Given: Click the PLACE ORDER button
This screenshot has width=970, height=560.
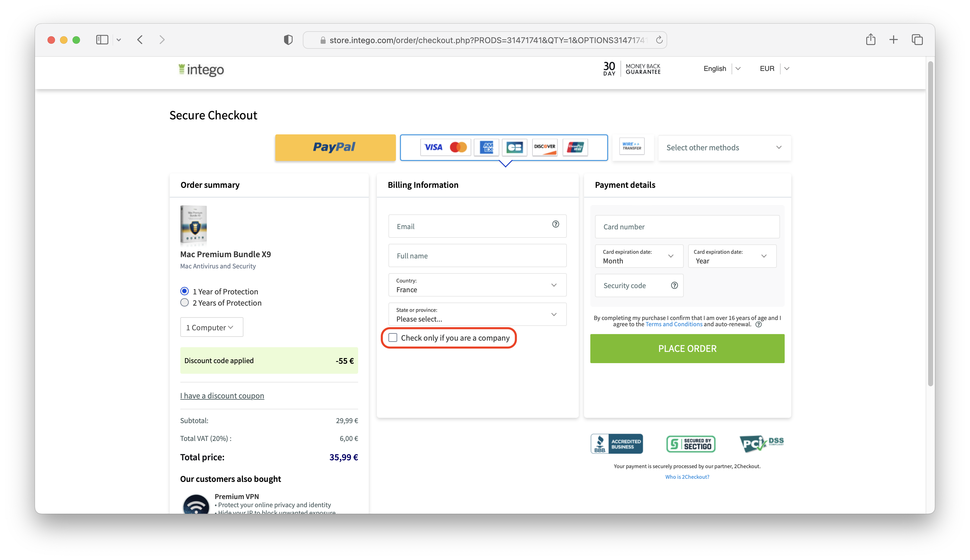Looking at the screenshot, I should [x=687, y=348].
